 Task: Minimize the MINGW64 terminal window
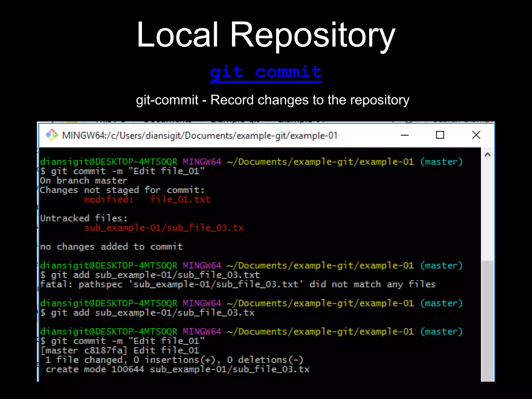404,135
